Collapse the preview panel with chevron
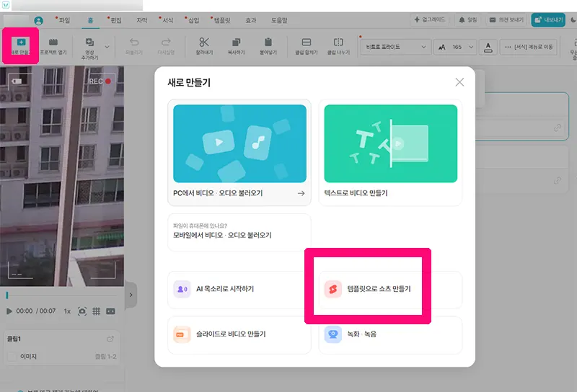577x392 pixels. click(131, 295)
